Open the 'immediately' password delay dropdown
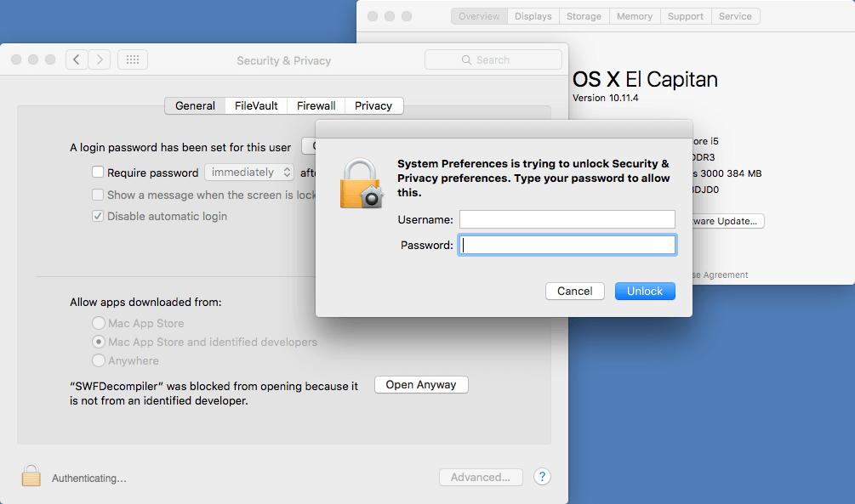The width and height of the screenshot is (855, 504). (x=249, y=173)
